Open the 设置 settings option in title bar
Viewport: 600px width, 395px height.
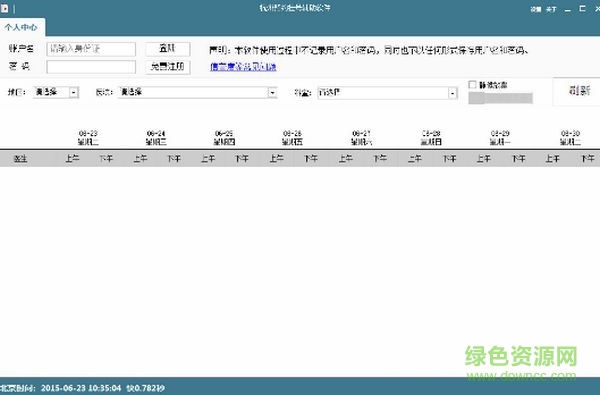pyautogui.click(x=536, y=9)
